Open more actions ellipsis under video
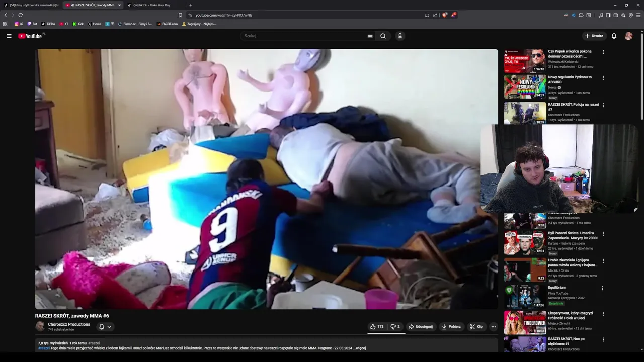Viewport: 644px width, 362px height. pyautogui.click(x=493, y=327)
